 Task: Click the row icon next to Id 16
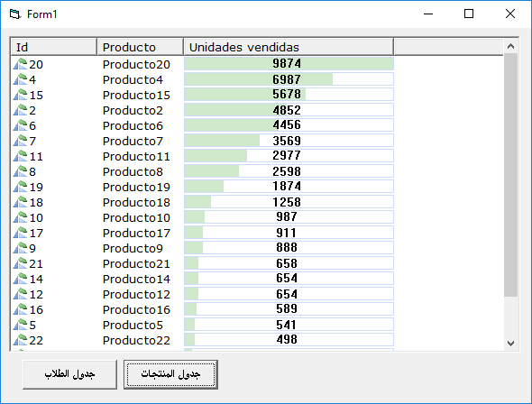click(20, 309)
